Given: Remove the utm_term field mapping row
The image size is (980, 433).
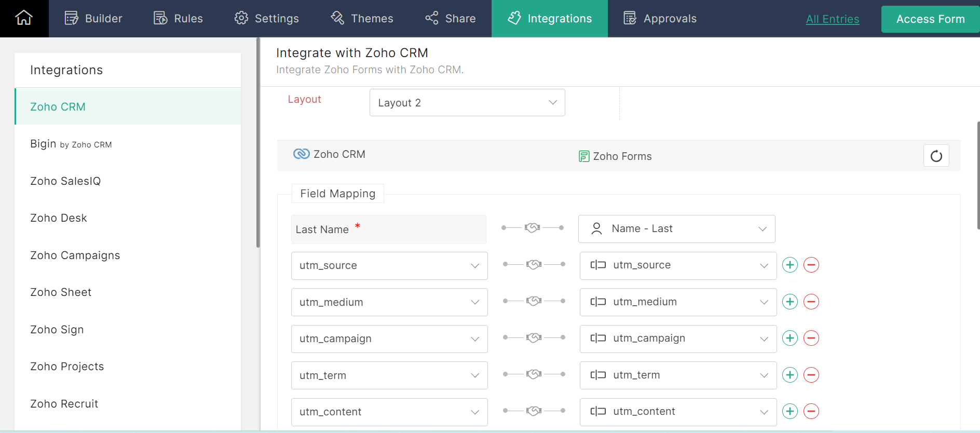Looking at the screenshot, I should click(x=811, y=375).
